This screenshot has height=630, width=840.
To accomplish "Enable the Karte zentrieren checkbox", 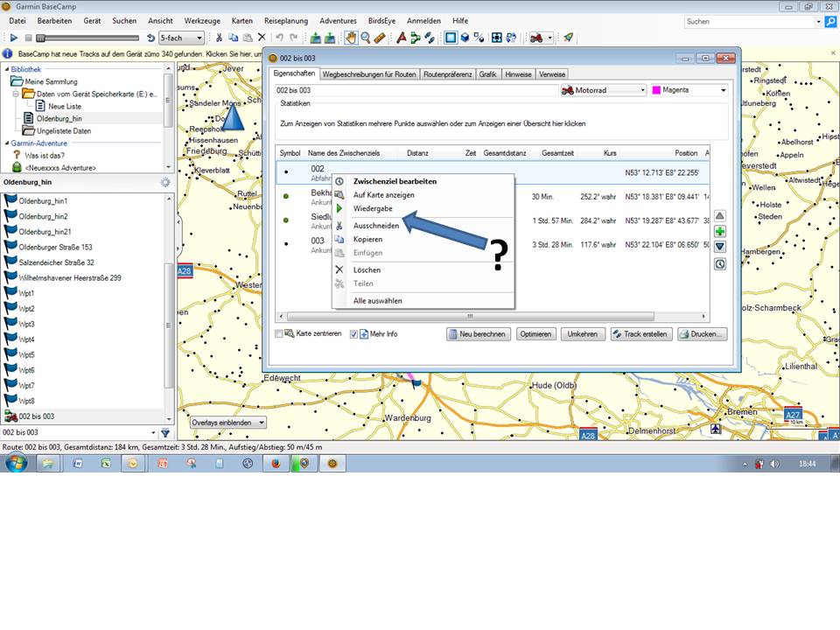I will pyautogui.click(x=279, y=334).
